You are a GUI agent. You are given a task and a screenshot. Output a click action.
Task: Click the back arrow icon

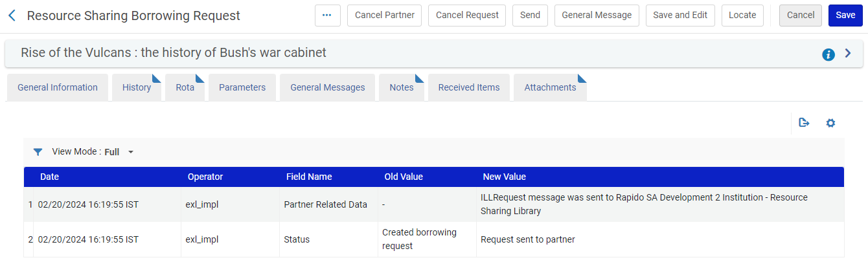12,16
